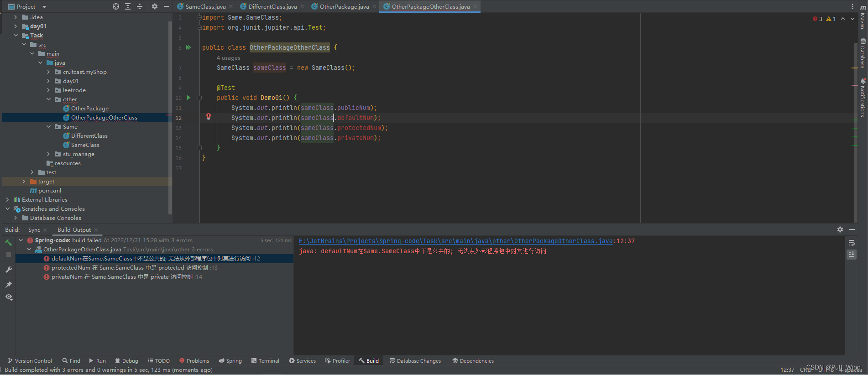This screenshot has width=868, height=375.
Task: Click the stop build icon
Action: 9,255
